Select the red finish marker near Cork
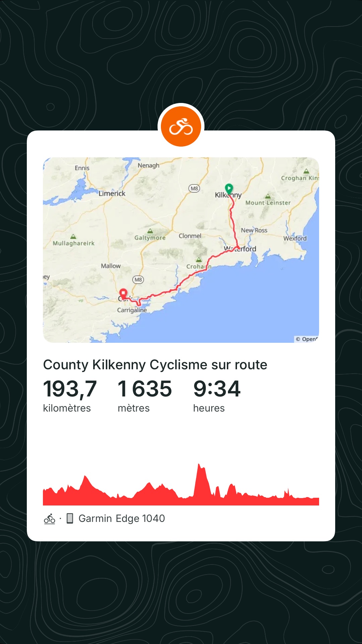 (x=123, y=294)
